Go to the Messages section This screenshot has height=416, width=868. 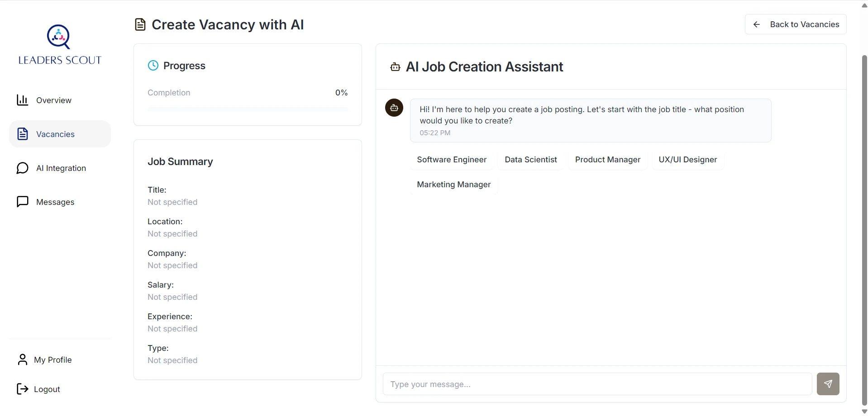point(55,202)
